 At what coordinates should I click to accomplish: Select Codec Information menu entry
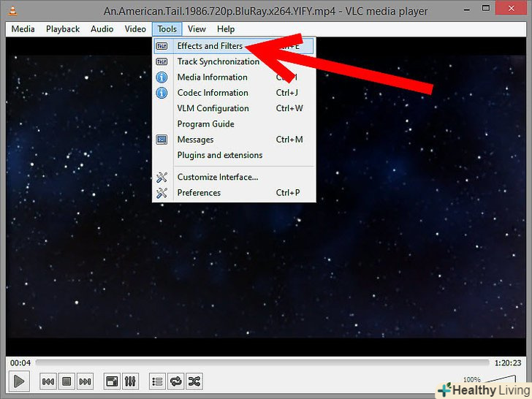(233, 93)
